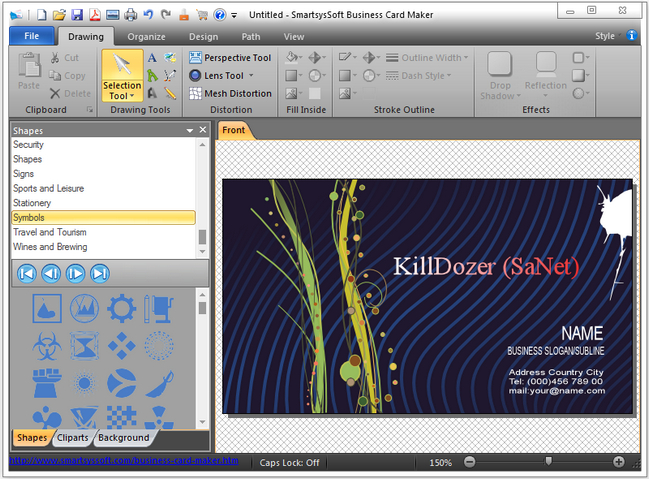Click Copy in the Clipboard group
649x479 pixels.
click(67, 76)
